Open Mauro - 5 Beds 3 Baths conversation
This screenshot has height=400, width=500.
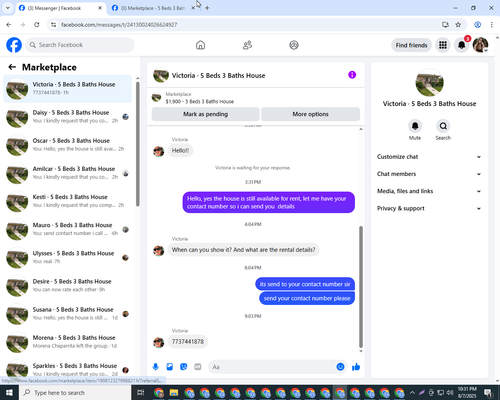tap(67, 229)
